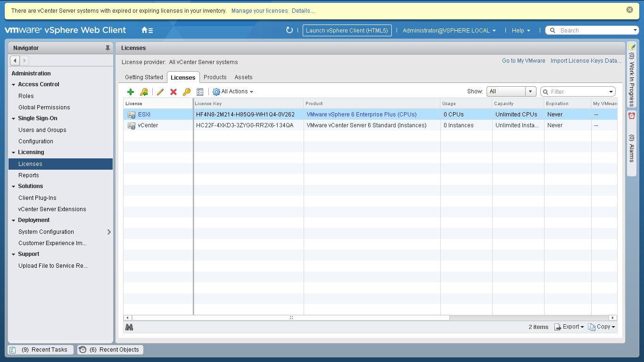644x362 pixels.
Task: Click the green plus add license icon
Action: pos(131,92)
